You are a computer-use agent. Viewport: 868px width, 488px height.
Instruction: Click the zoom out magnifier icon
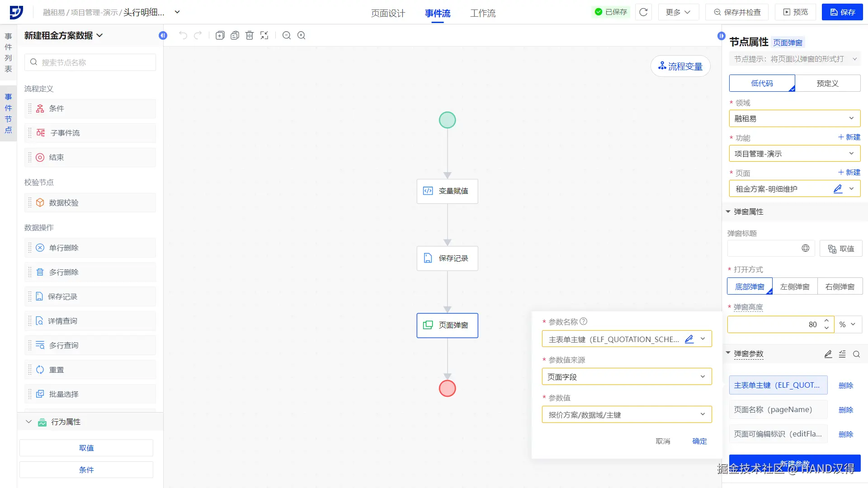tap(287, 35)
